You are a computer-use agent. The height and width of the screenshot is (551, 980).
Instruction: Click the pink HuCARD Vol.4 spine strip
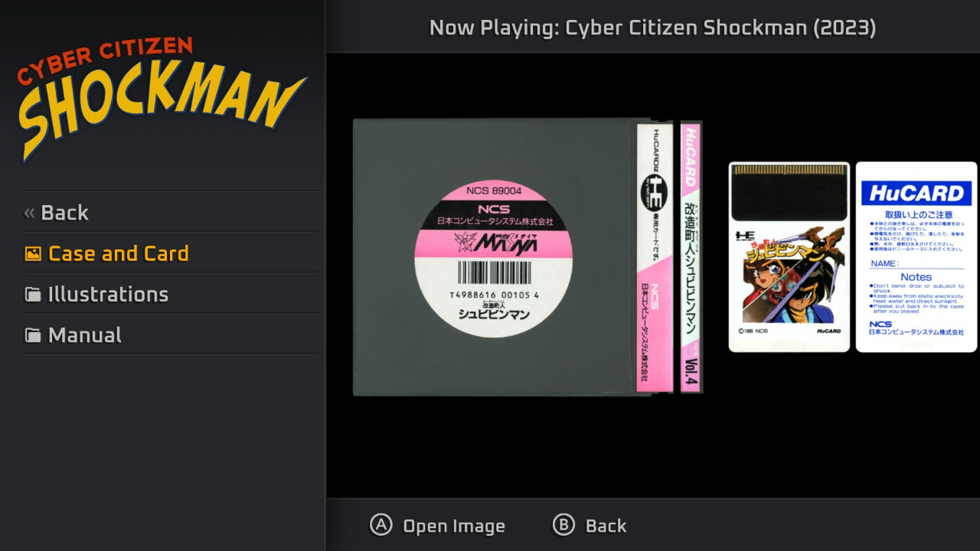click(x=691, y=257)
